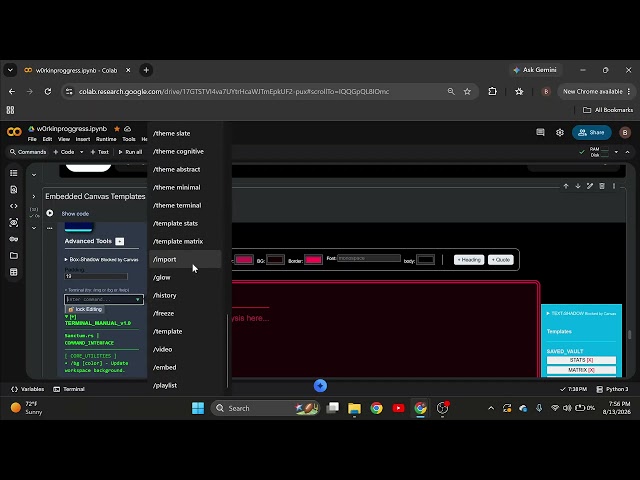
Task: Open the BG color swatch
Action: coord(275,260)
